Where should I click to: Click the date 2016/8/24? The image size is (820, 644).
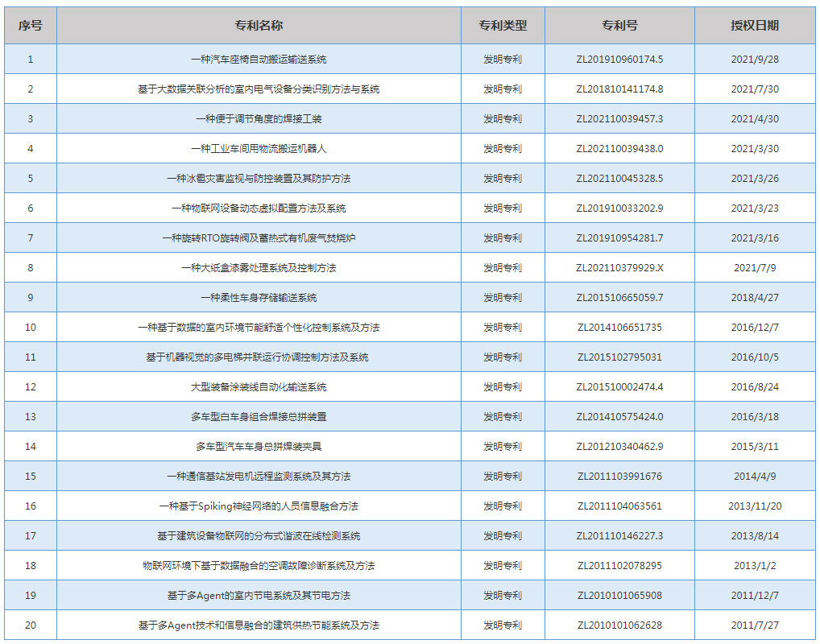755,387
